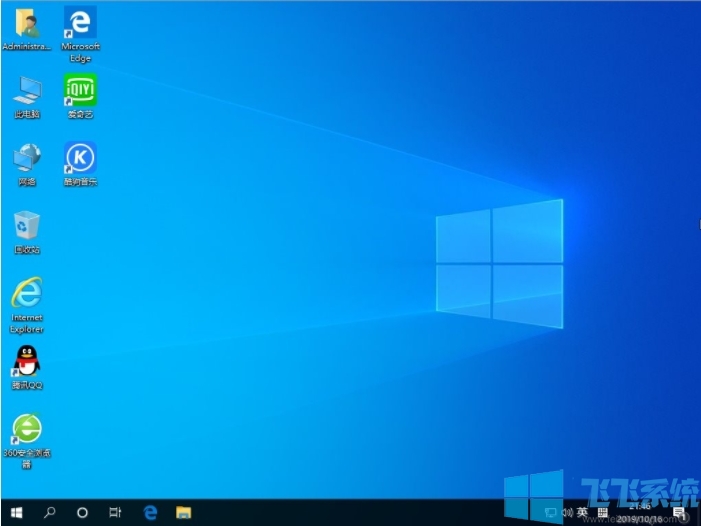Screen dimensions: 701x526
Task: Select the Network (网络) desktop icon
Action: (x=27, y=158)
